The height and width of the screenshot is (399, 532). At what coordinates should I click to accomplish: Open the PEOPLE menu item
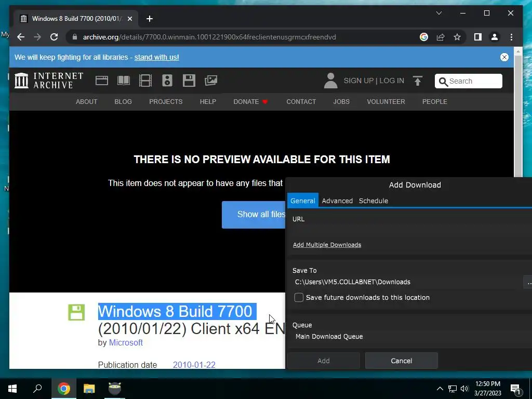coord(435,101)
